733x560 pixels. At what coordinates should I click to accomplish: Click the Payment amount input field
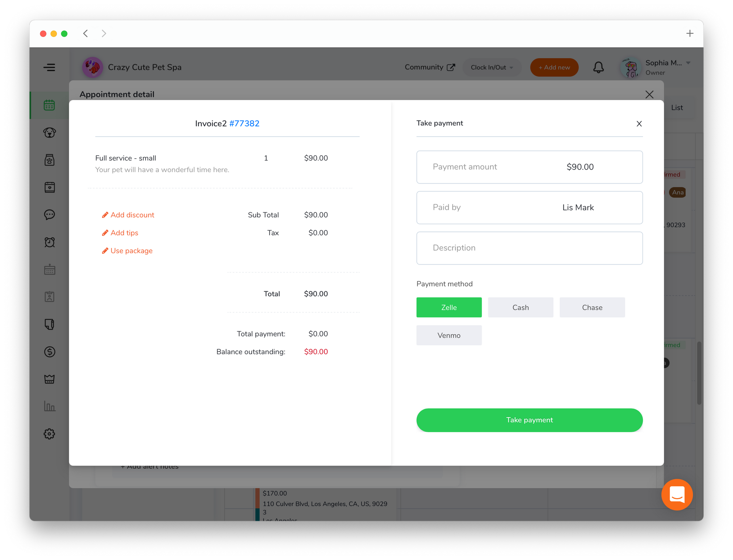(x=529, y=167)
